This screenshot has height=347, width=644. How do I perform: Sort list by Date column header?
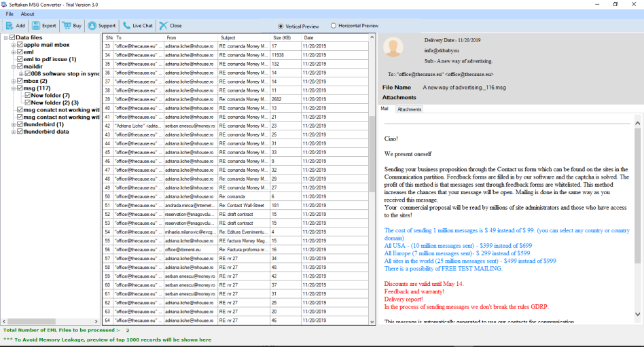tap(335, 37)
